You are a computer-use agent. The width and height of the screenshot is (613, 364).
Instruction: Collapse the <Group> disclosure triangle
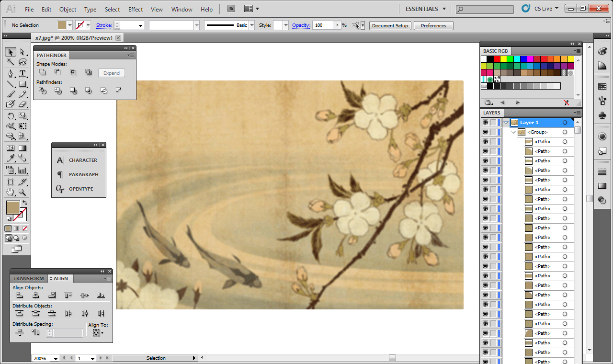[x=513, y=132]
